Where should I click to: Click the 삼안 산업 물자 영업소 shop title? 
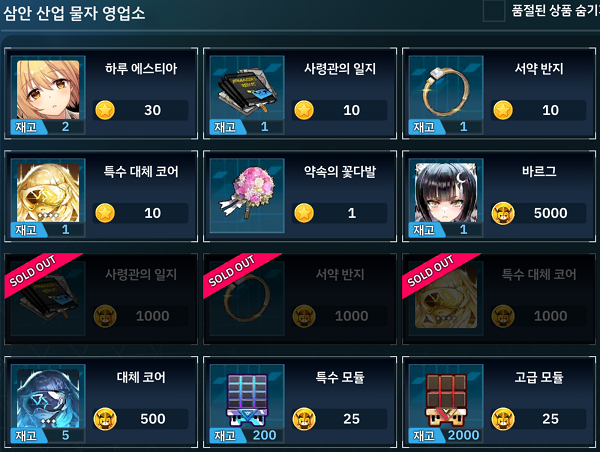(x=74, y=13)
